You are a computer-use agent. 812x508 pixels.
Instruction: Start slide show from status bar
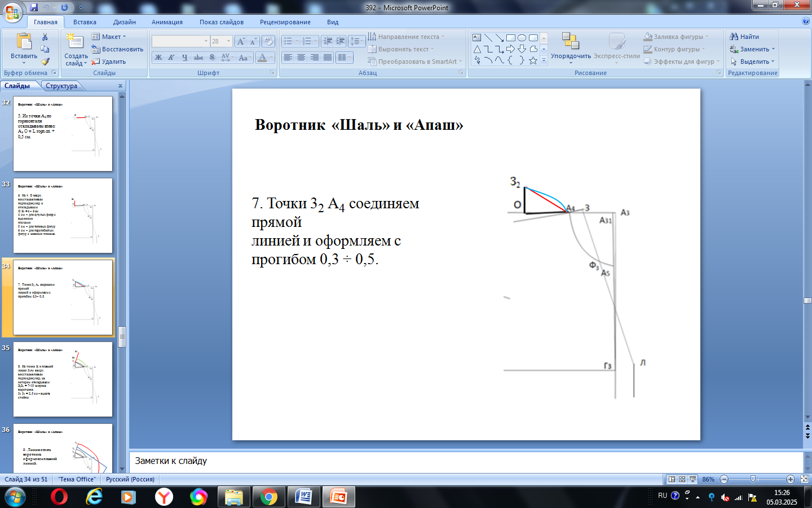(x=692, y=479)
